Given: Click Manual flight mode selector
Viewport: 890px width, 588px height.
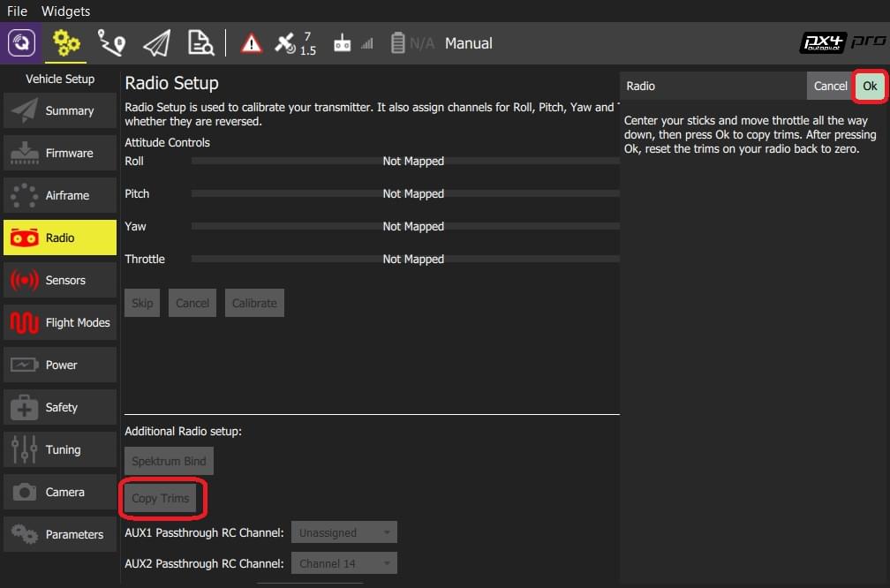Looking at the screenshot, I should (x=468, y=43).
